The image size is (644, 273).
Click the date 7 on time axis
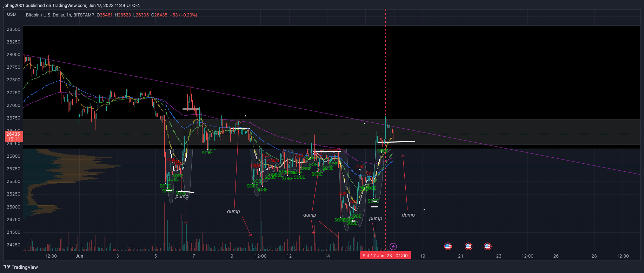(x=194, y=256)
